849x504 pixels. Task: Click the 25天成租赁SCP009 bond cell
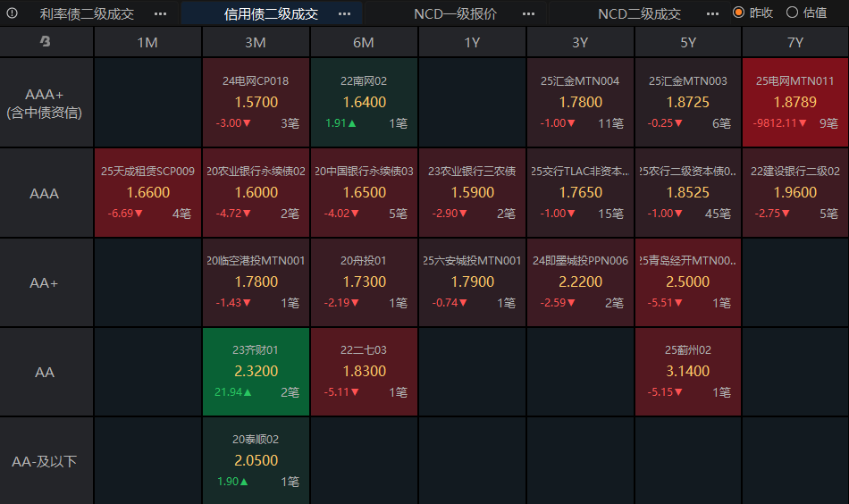tap(147, 193)
